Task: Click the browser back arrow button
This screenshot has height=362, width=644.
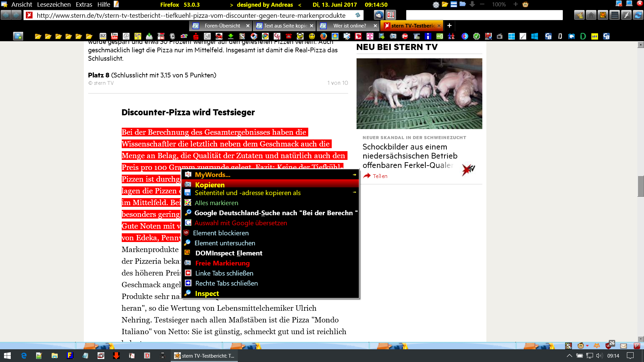Action: click(x=6, y=15)
